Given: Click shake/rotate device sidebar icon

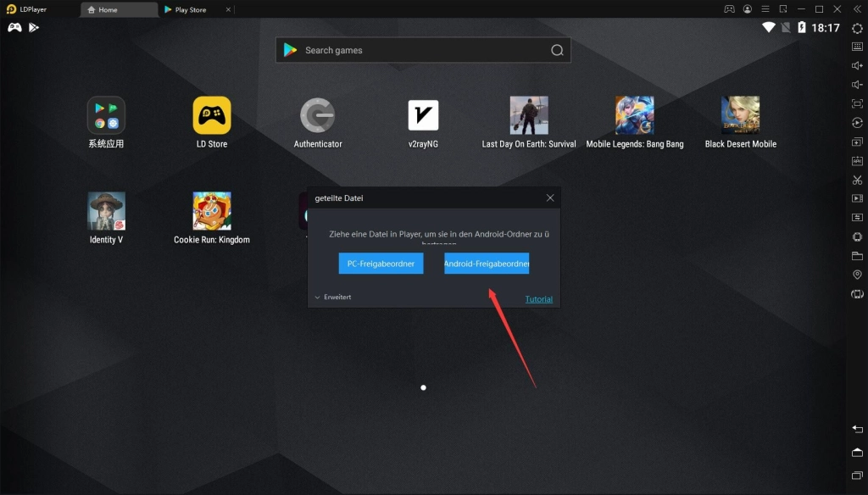Looking at the screenshot, I should pyautogui.click(x=857, y=294).
